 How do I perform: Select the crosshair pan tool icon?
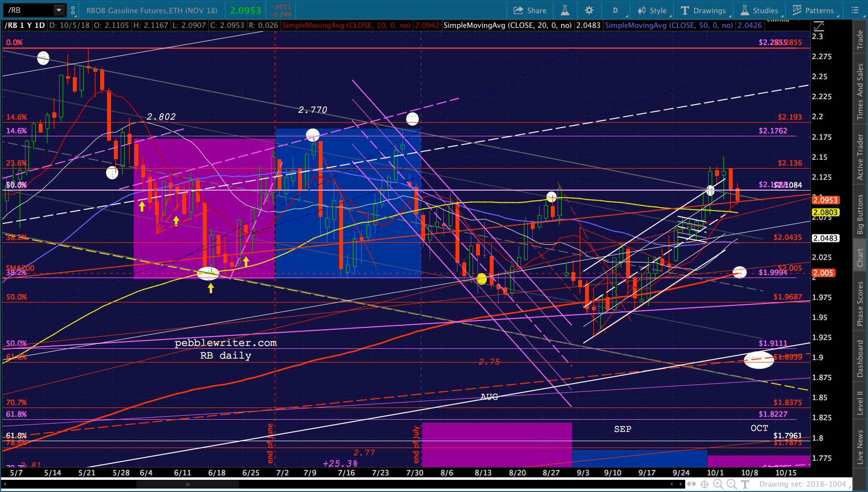click(704, 484)
